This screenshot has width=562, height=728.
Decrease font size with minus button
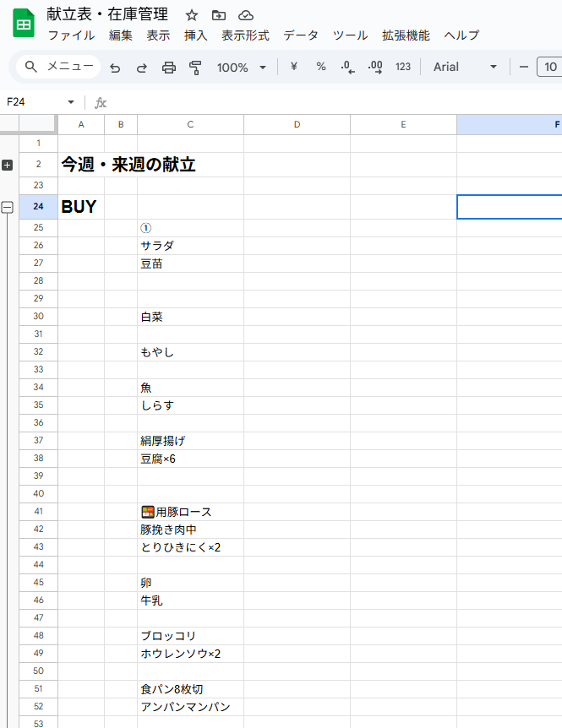click(524, 67)
